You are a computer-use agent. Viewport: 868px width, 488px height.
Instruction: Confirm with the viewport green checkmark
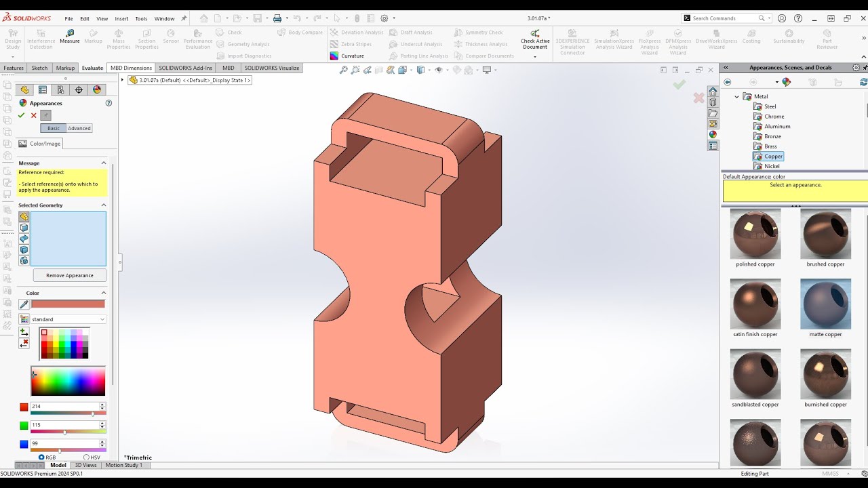click(679, 84)
